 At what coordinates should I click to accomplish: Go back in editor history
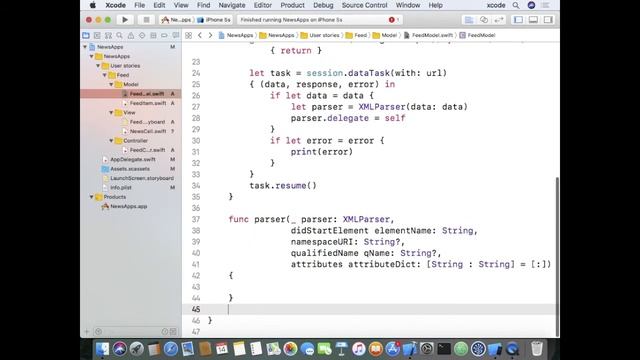tap(200, 36)
